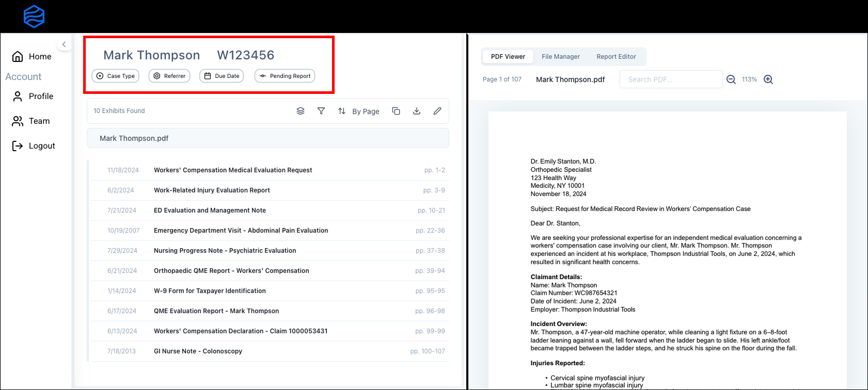
Task: Switch to the PDF Viewer tab
Action: 508,57
